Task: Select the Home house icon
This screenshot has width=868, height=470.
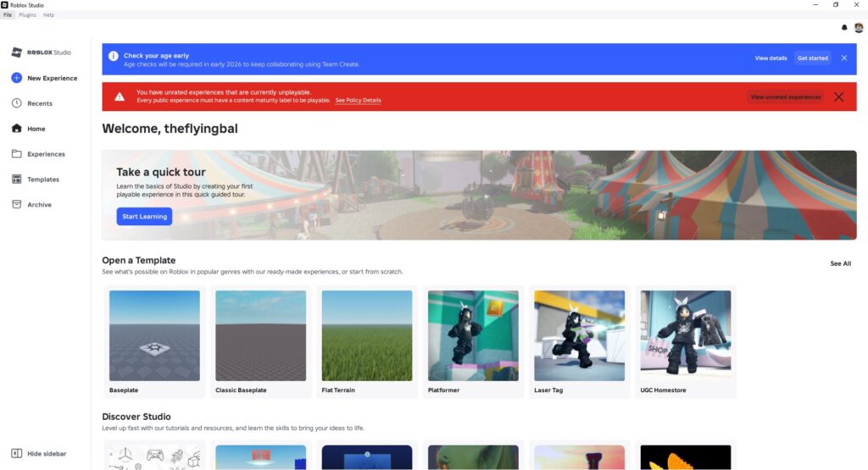Action: [17, 128]
